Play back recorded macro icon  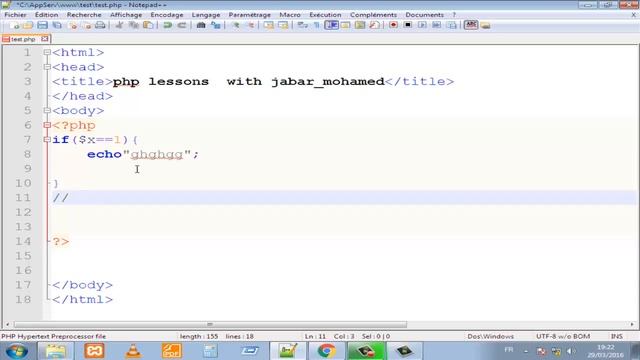click(x=422, y=25)
